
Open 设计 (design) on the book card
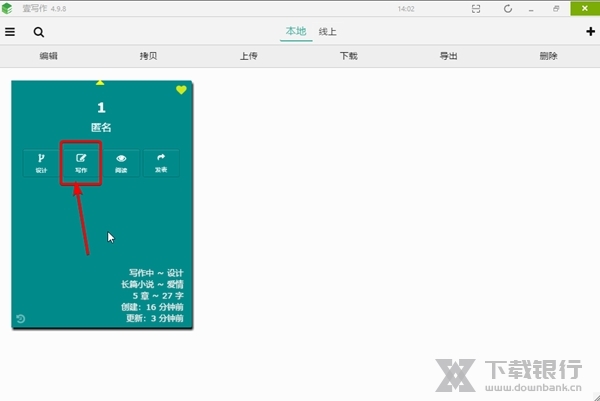coord(42,163)
